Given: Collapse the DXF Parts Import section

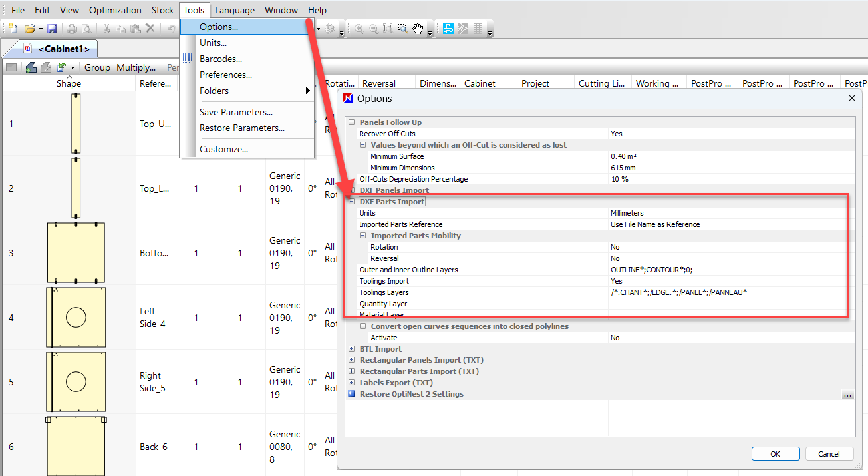Looking at the screenshot, I should [x=352, y=202].
